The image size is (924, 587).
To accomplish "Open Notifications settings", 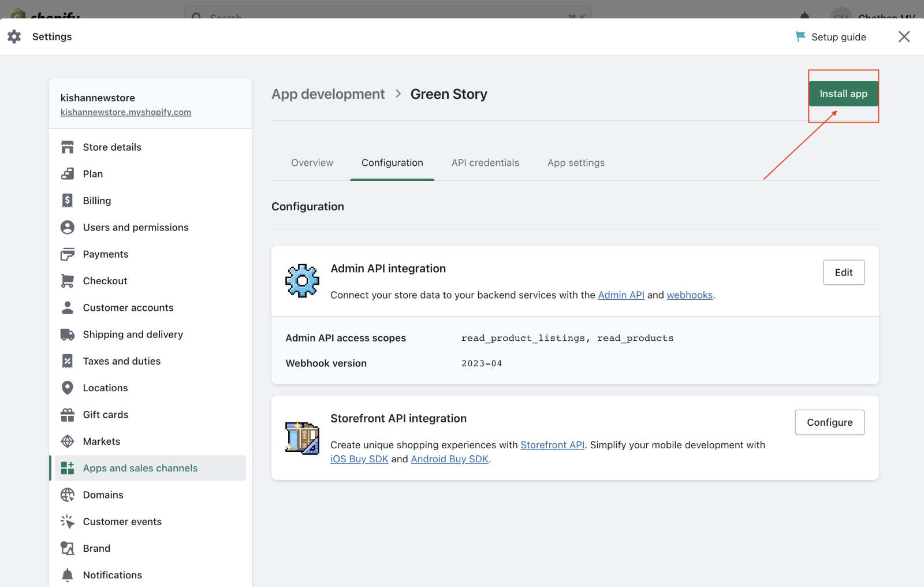I will (150, 575).
